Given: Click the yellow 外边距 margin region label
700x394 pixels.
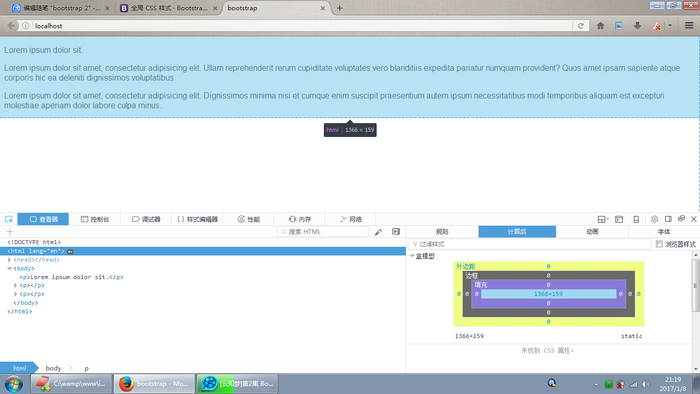Looking at the screenshot, I should (x=465, y=266).
